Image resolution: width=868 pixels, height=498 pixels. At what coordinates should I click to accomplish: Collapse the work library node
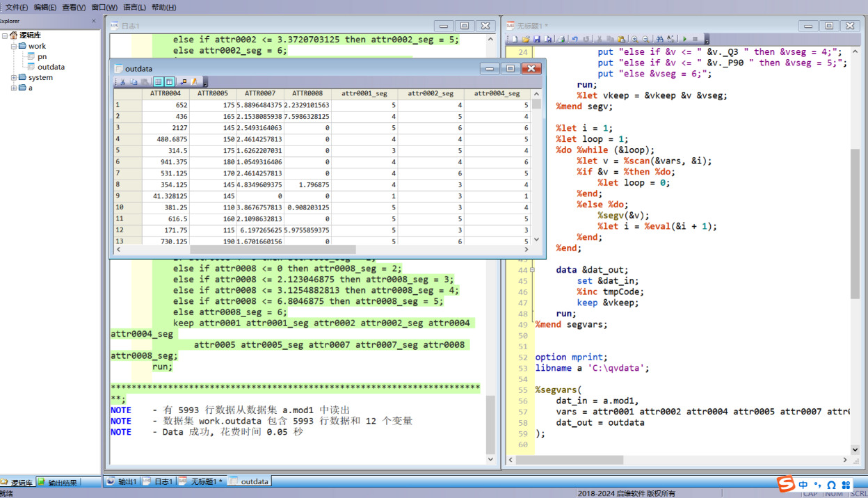(x=13, y=46)
